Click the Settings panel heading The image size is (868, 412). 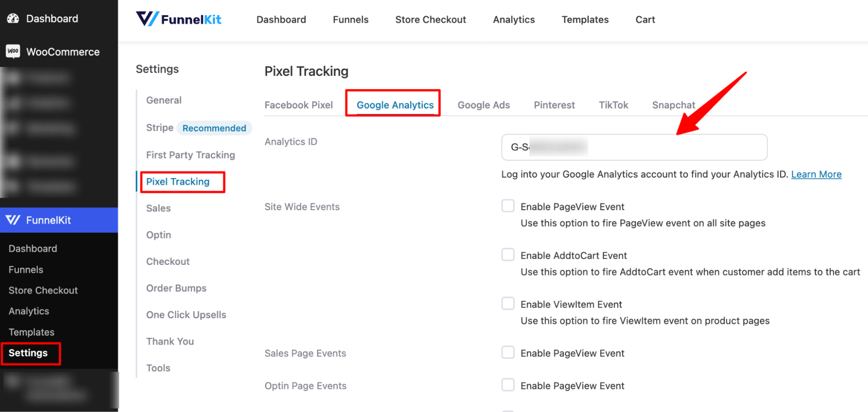click(x=157, y=69)
